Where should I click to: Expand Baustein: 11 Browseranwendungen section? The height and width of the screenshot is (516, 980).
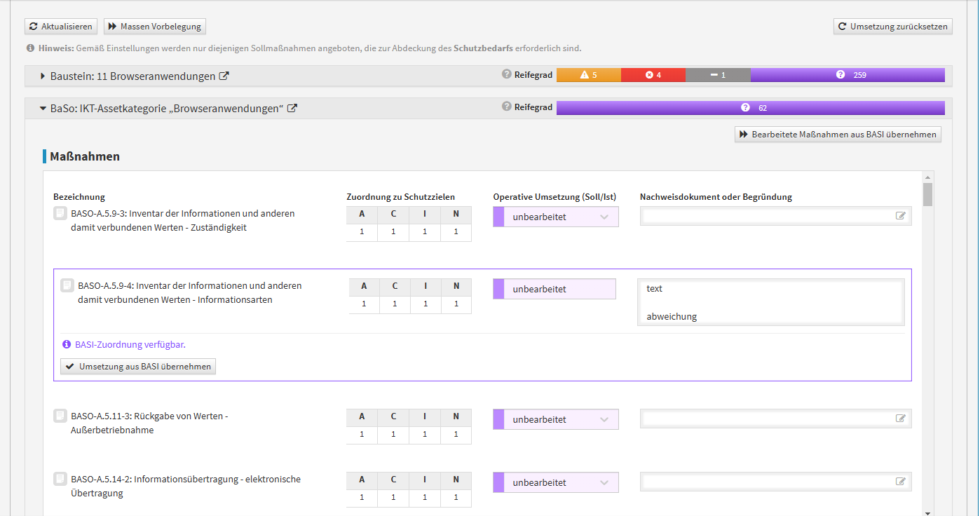43,76
